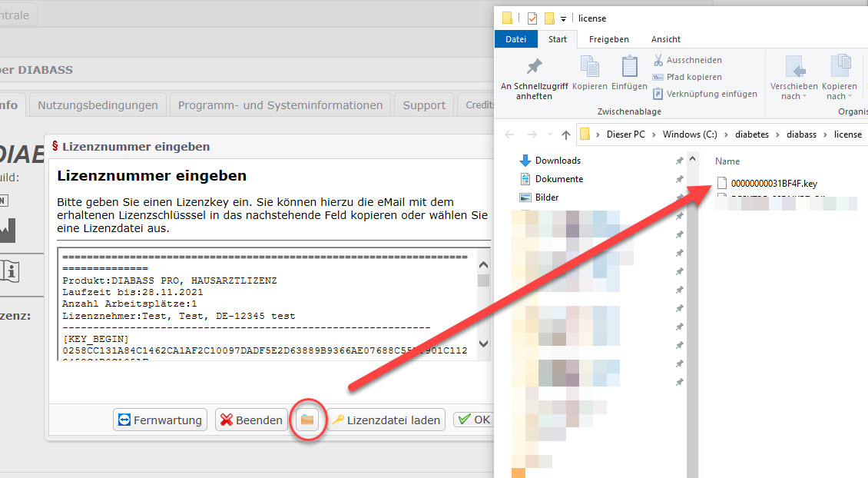Select the Start ribbon tab in Explorer
Screen dimensions: 868x478
point(558,38)
